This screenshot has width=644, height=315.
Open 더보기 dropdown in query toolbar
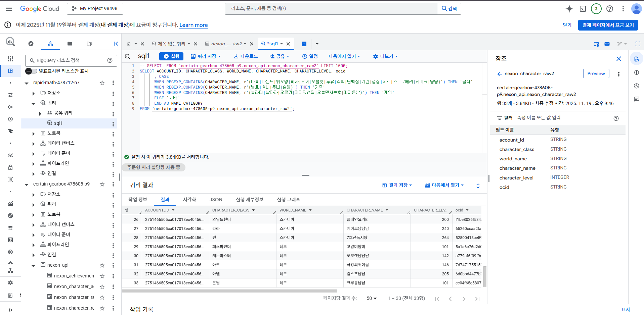click(x=385, y=56)
